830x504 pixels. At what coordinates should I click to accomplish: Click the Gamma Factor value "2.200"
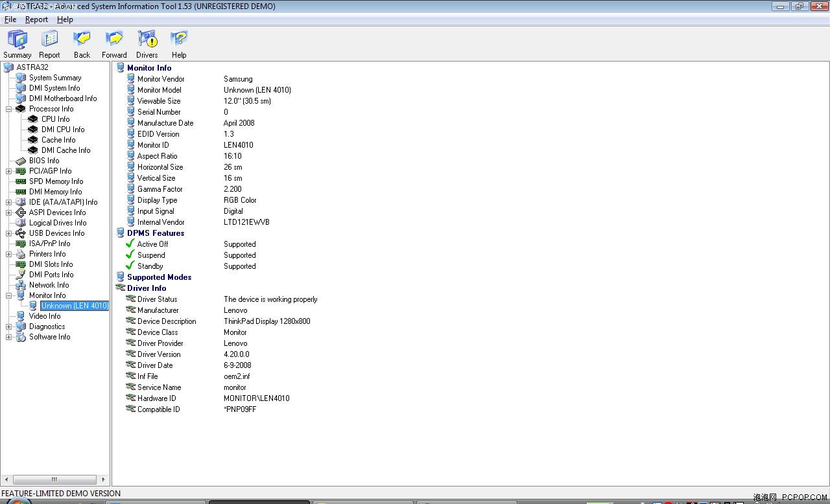(x=233, y=189)
